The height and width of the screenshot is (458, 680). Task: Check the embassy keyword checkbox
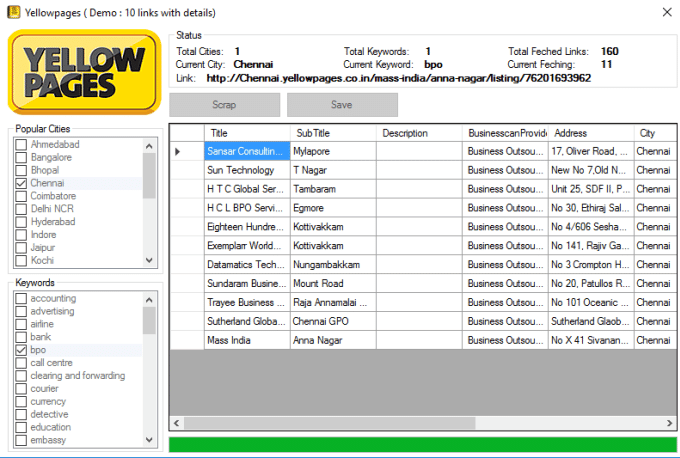pos(21,440)
